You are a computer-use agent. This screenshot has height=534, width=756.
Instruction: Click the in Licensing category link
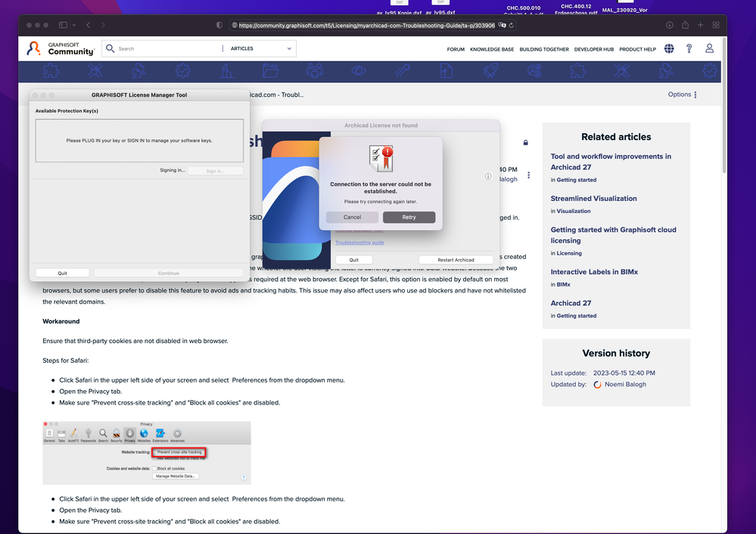[x=569, y=253]
